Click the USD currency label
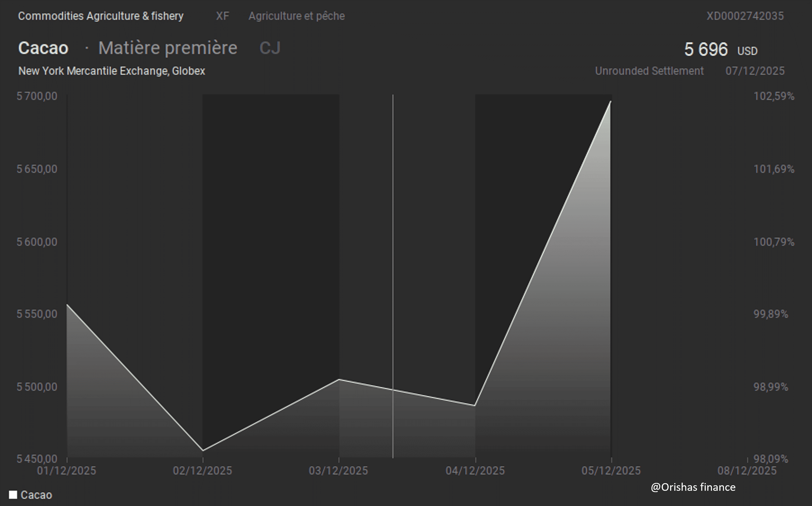This screenshot has height=506, width=812. click(747, 51)
